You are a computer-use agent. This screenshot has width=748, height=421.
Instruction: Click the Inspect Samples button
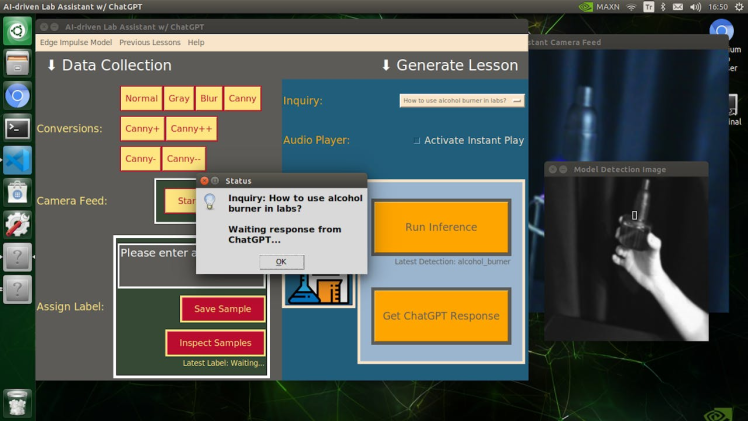[215, 343]
